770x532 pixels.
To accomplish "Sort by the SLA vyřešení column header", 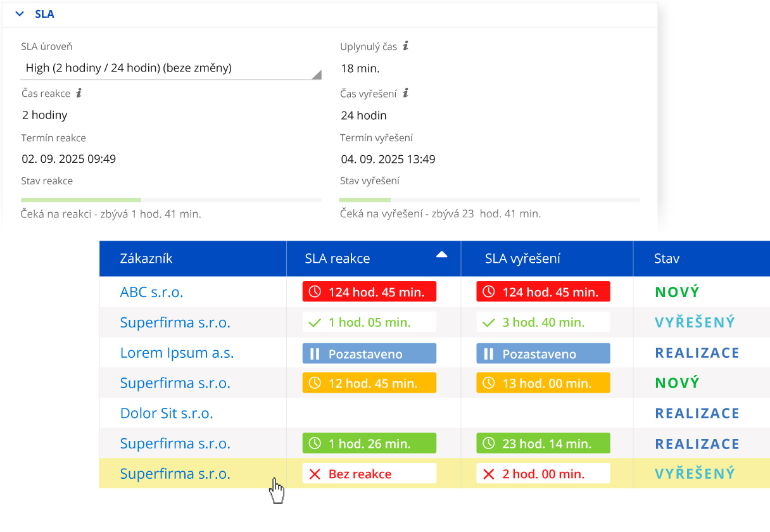I will (522, 258).
